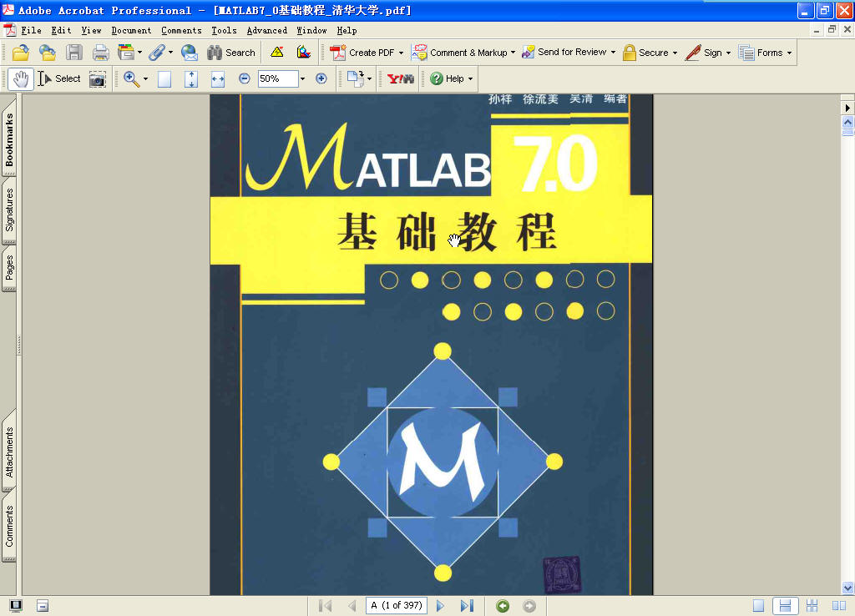Print the document with the printer icon

point(100,53)
